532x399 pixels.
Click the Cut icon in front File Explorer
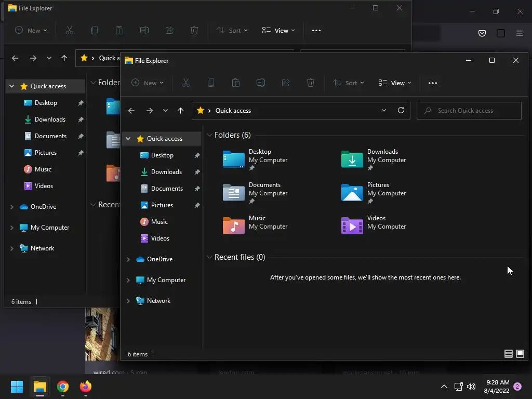(186, 83)
